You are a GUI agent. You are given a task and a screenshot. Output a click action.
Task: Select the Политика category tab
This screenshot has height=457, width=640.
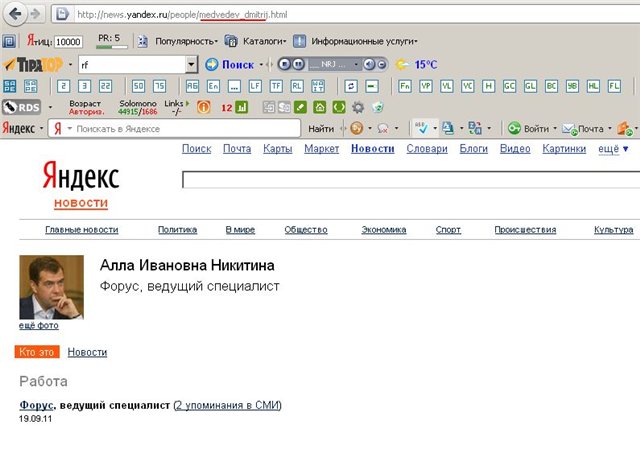[x=178, y=230]
